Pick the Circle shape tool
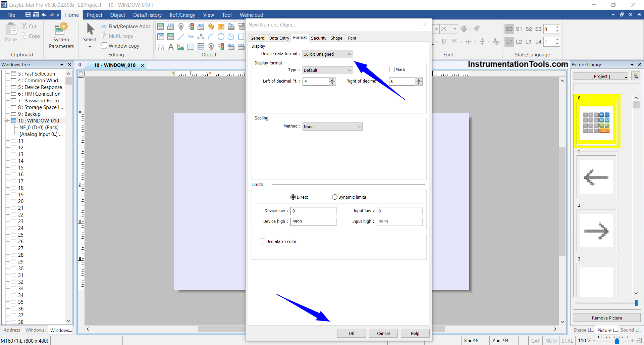 [x=221, y=37]
